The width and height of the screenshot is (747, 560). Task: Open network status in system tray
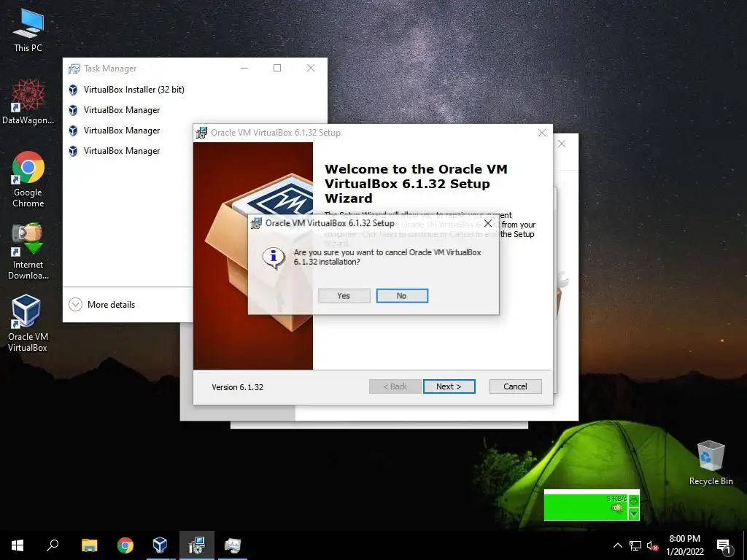(635, 545)
